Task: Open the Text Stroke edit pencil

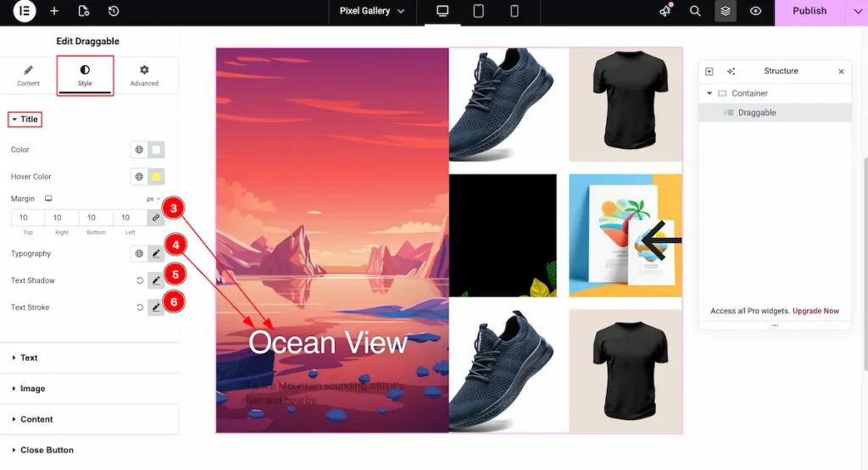Action: tap(156, 307)
